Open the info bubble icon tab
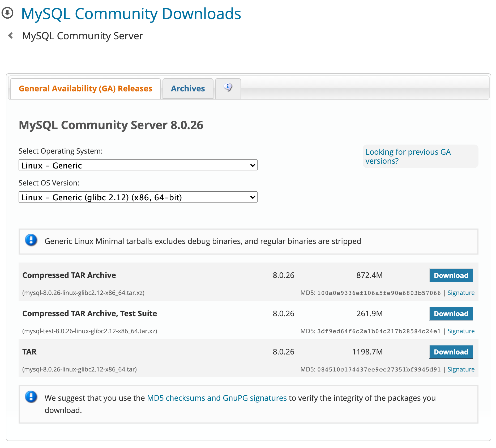496x448 pixels. click(x=228, y=88)
